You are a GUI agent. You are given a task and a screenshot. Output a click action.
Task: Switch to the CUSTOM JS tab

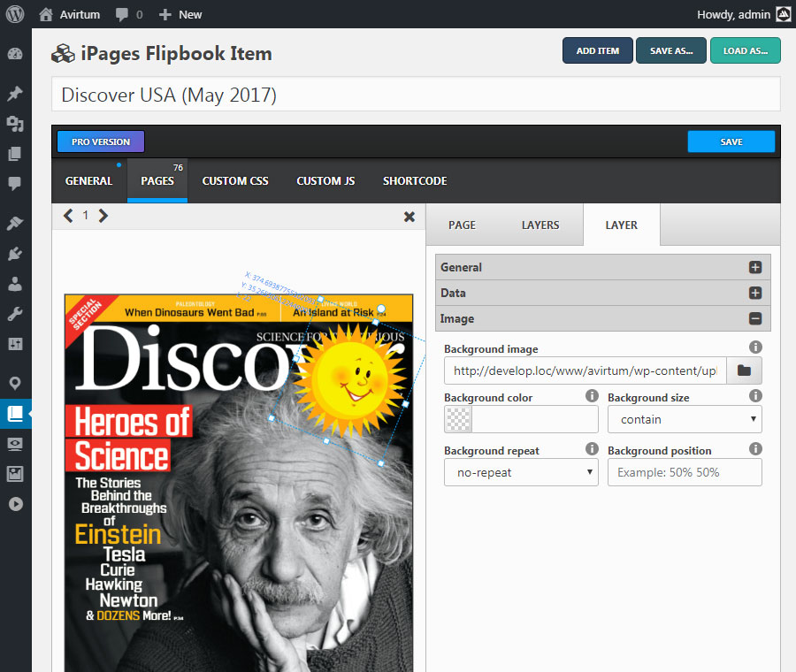325,181
